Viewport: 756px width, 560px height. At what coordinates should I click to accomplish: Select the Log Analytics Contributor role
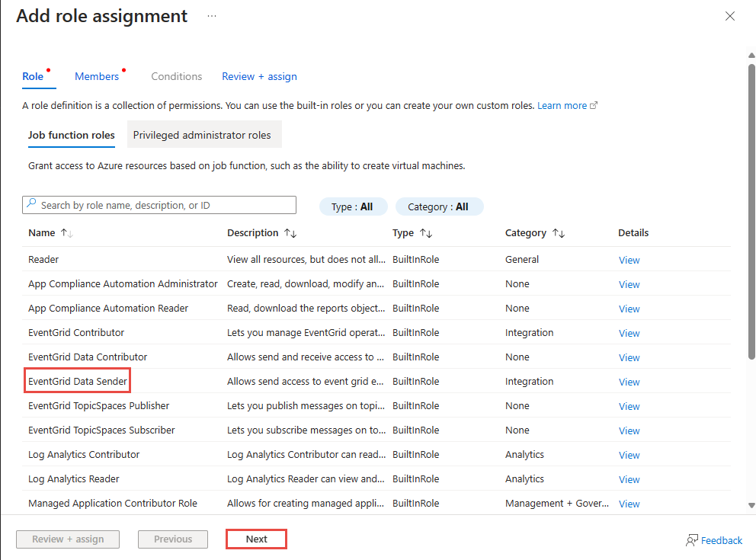click(84, 454)
